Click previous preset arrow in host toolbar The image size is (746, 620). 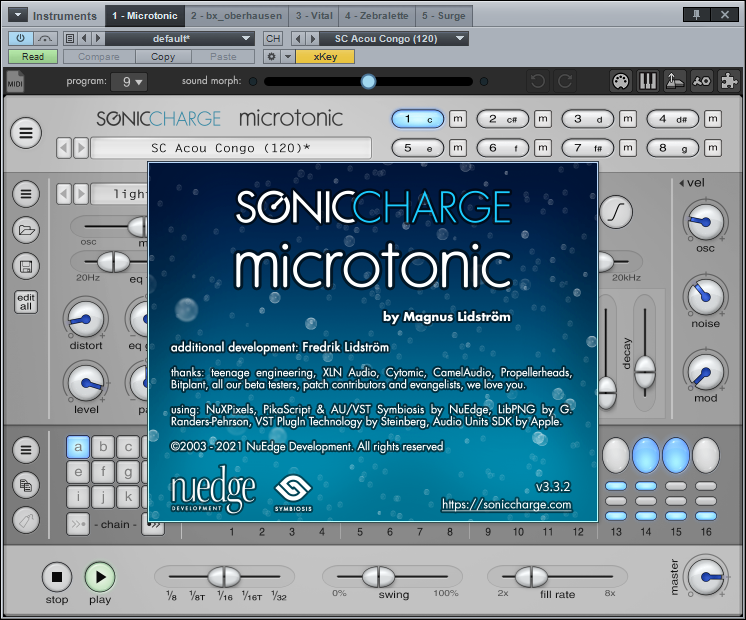tap(84, 38)
